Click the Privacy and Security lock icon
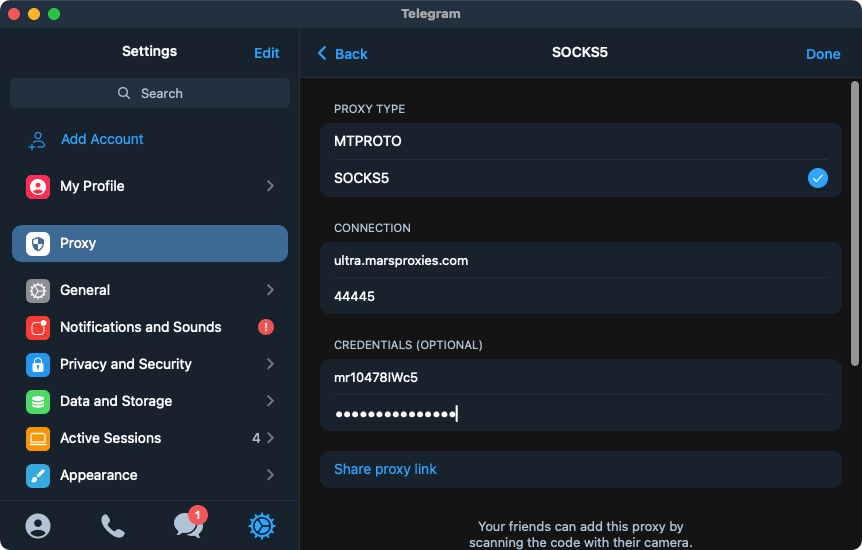This screenshot has width=862, height=550. point(38,365)
